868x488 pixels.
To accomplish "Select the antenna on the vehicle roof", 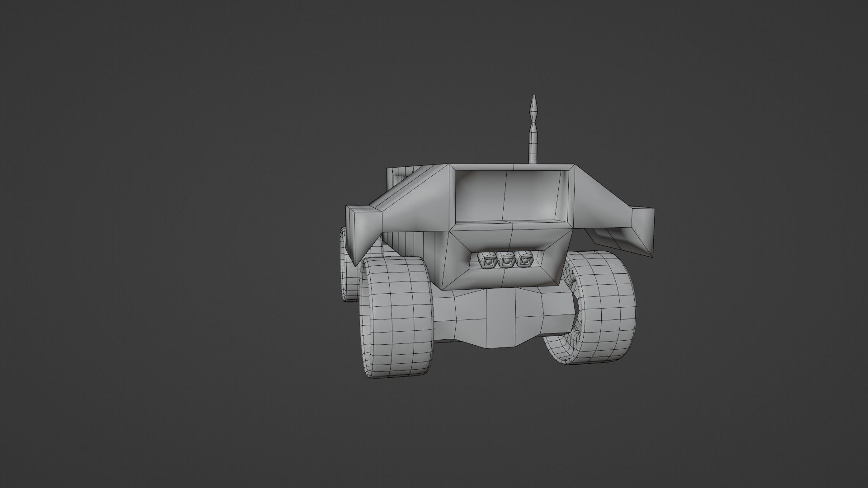I will 533,129.
